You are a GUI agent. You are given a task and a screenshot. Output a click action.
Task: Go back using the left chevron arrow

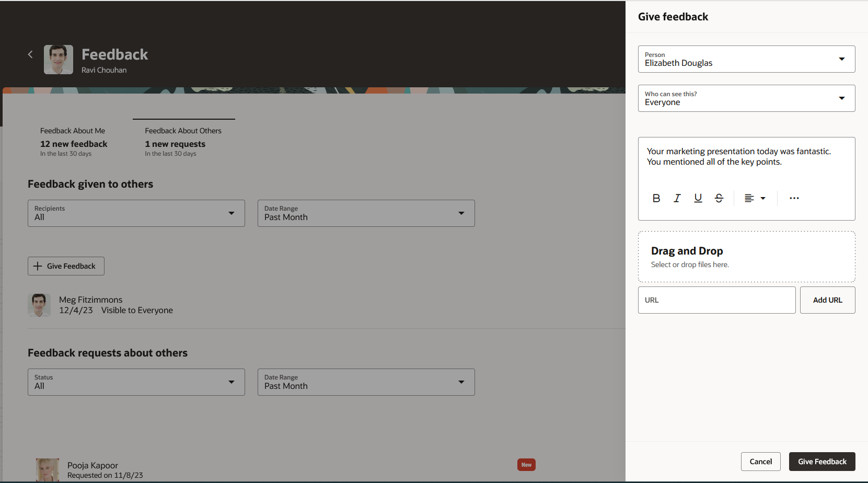click(30, 54)
